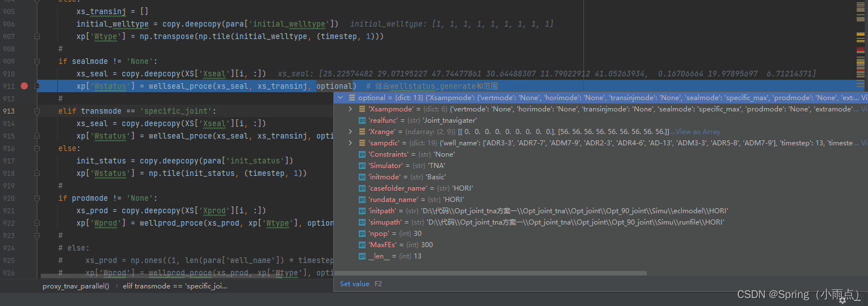Click the value icon beside 'Simulator'
Image resolution: width=868 pixels, height=306 pixels.
coord(362,166)
